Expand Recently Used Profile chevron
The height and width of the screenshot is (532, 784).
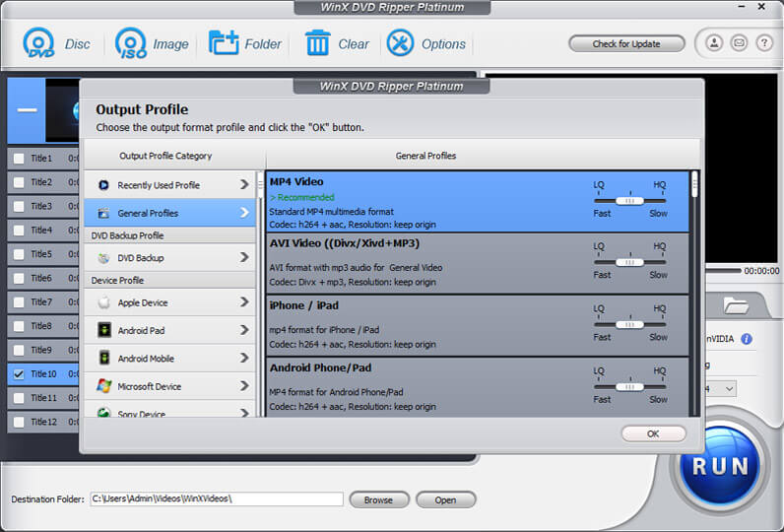[244, 184]
